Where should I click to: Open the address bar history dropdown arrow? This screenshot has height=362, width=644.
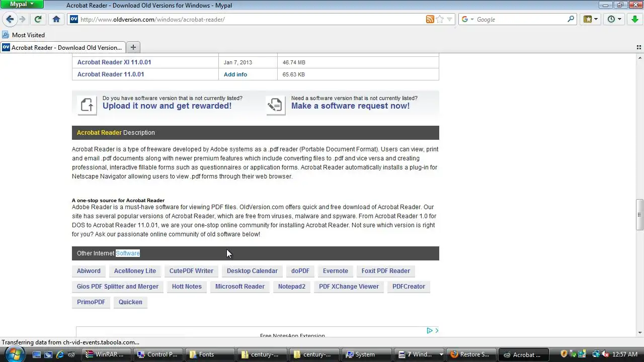coord(450,19)
